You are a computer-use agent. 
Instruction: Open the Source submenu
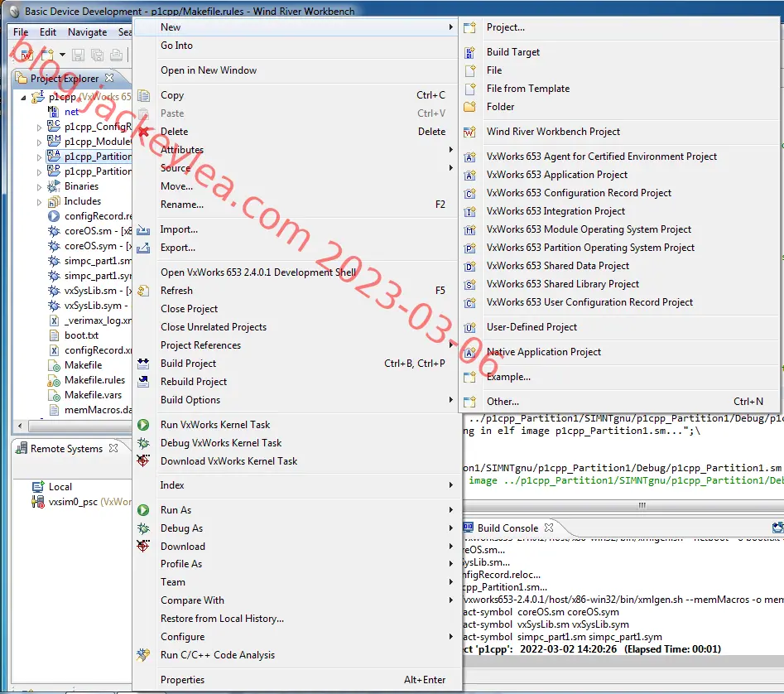click(x=306, y=168)
